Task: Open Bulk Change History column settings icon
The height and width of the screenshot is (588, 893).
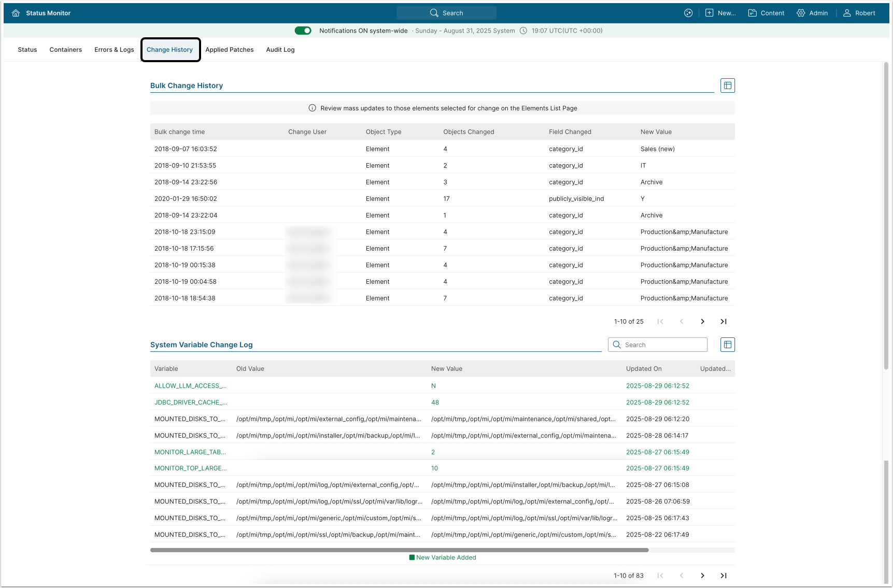Action: pyautogui.click(x=728, y=85)
